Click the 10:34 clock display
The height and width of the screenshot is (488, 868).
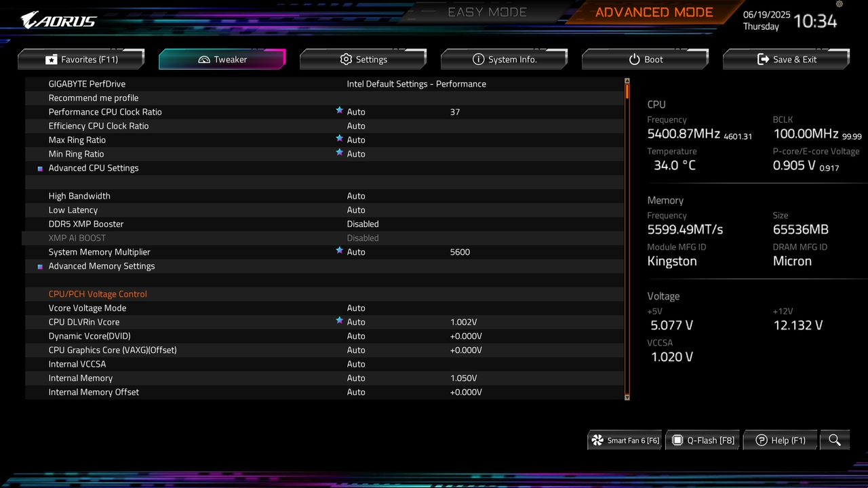coord(815,21)
